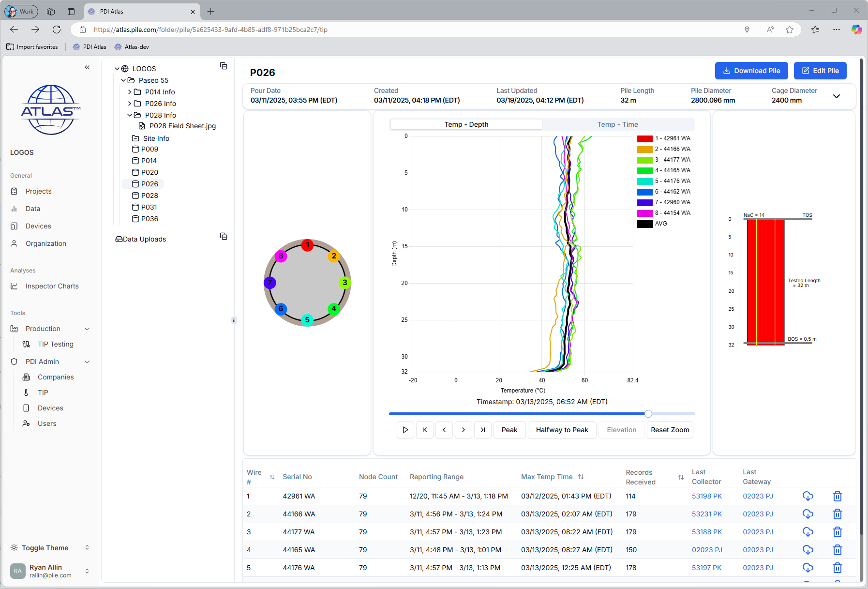Delete wire 3 using trash icon
This screenshot has width=868, height=589.
pos(837,532)
